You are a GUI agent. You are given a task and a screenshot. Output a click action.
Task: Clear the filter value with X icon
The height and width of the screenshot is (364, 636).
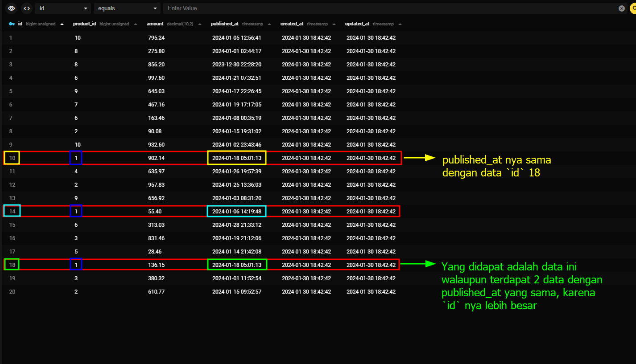tap(622, 8)
